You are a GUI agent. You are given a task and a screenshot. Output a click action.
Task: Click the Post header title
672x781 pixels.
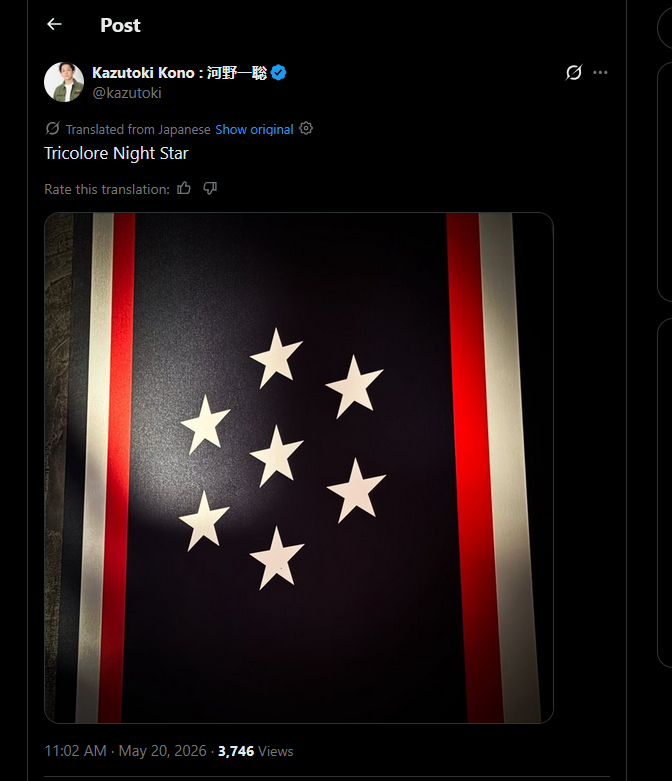121,25
